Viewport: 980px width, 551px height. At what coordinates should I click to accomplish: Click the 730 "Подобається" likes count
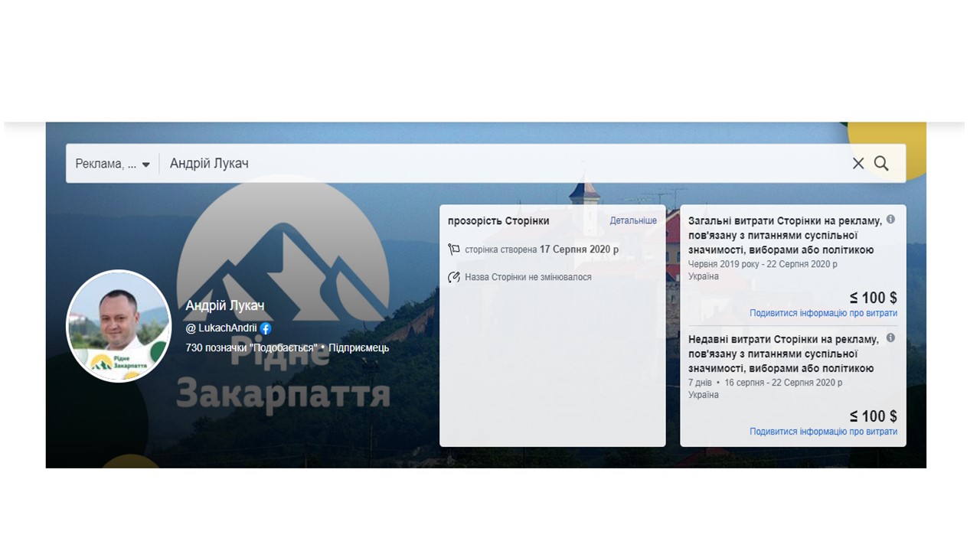coord(251,347)
